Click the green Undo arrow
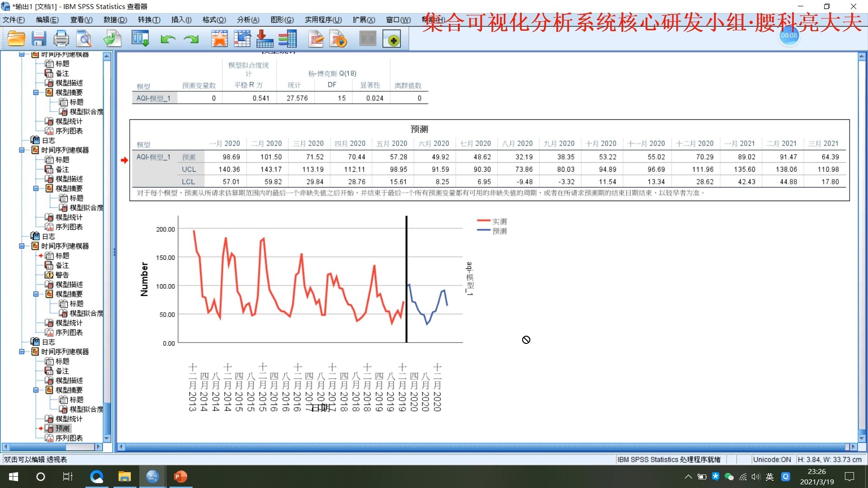The image size is (868, 488). click(168, 39)
